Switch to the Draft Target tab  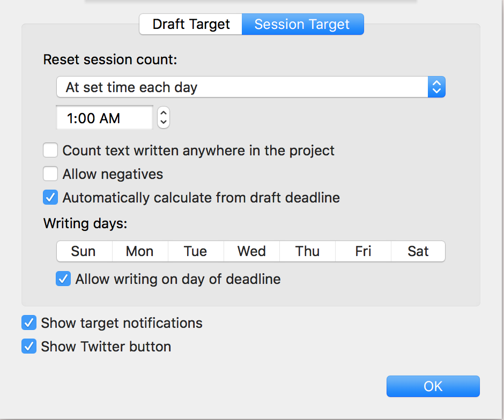pyautogui.click(x=191, y=24)
